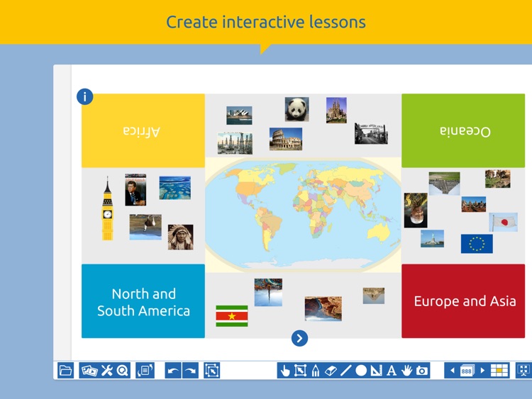
Task: Select the Suriname flag image
Action: [x=232, y=316]
